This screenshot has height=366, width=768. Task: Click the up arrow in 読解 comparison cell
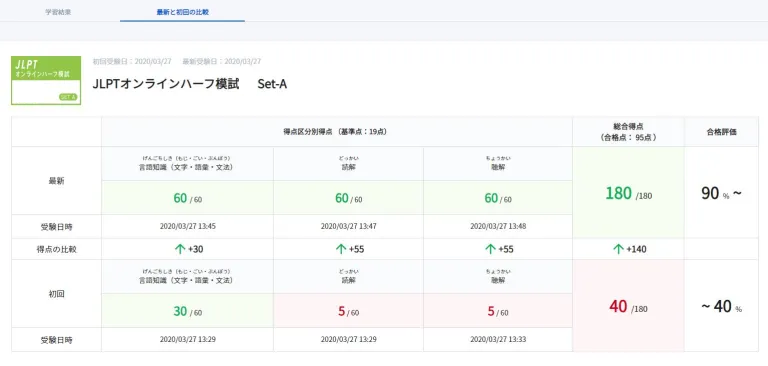tap(341, 249)
